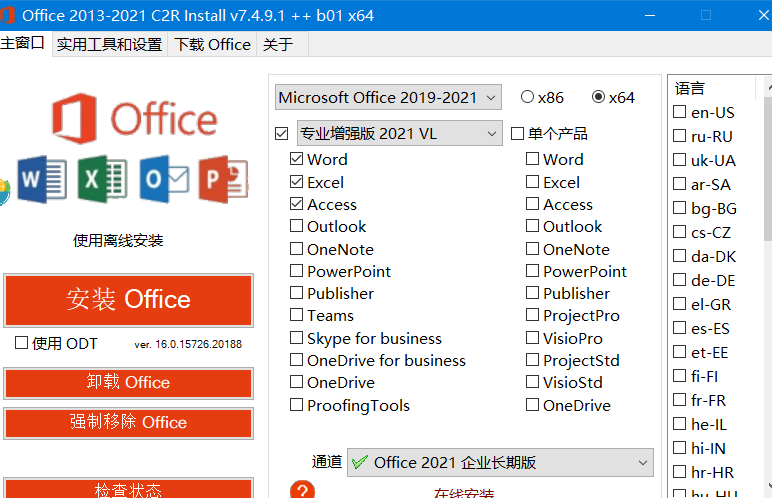Select the 主窗口 tab
This screenshot has height=498, width=772.
click(23, 43)
